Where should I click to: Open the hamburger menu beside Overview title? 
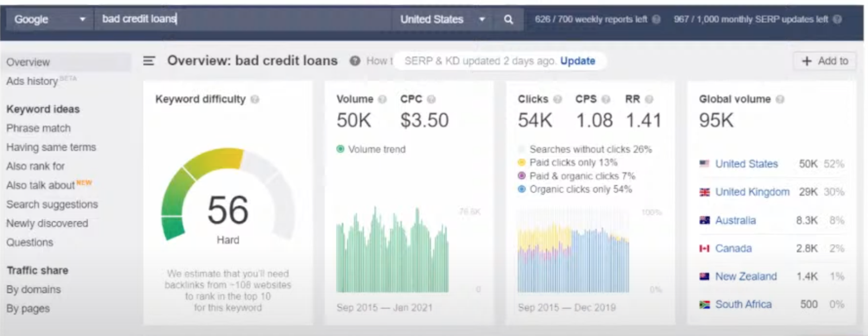(149, 61)
